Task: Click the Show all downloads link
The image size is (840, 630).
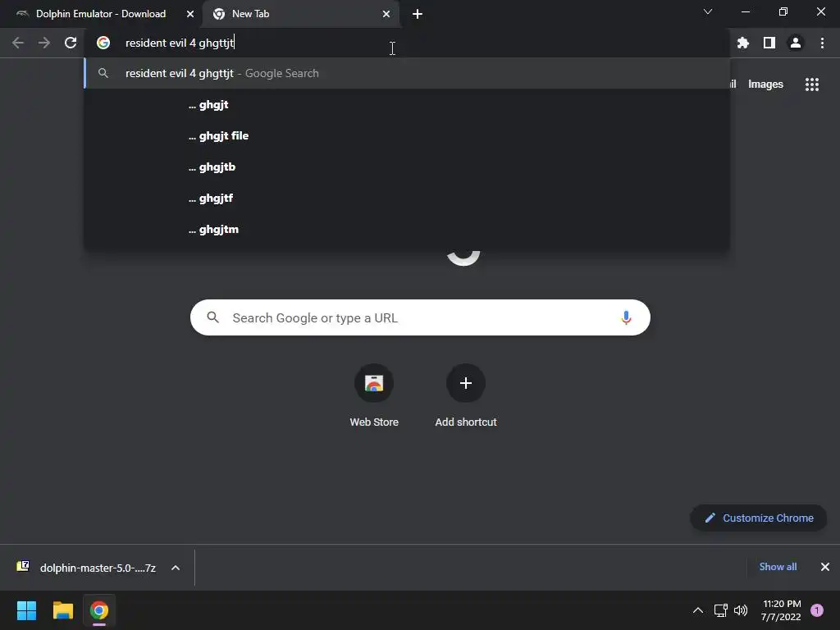Action: point(778,567)
